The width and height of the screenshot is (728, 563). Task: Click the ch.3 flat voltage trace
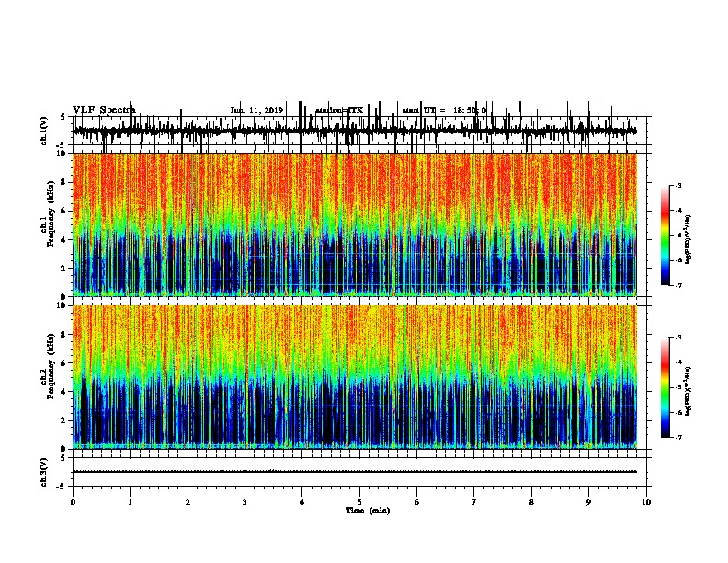click(354, 472)
